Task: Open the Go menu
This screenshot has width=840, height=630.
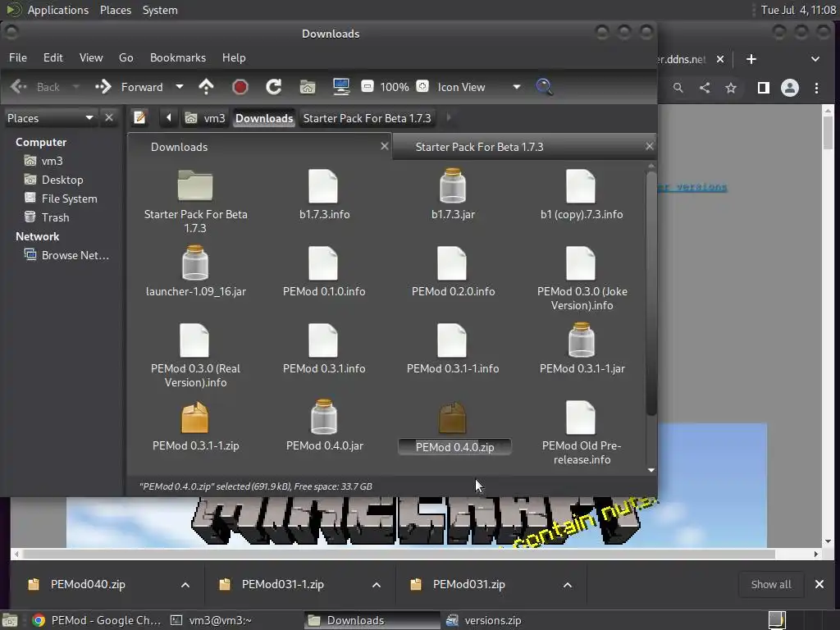Action: (126, 57)
